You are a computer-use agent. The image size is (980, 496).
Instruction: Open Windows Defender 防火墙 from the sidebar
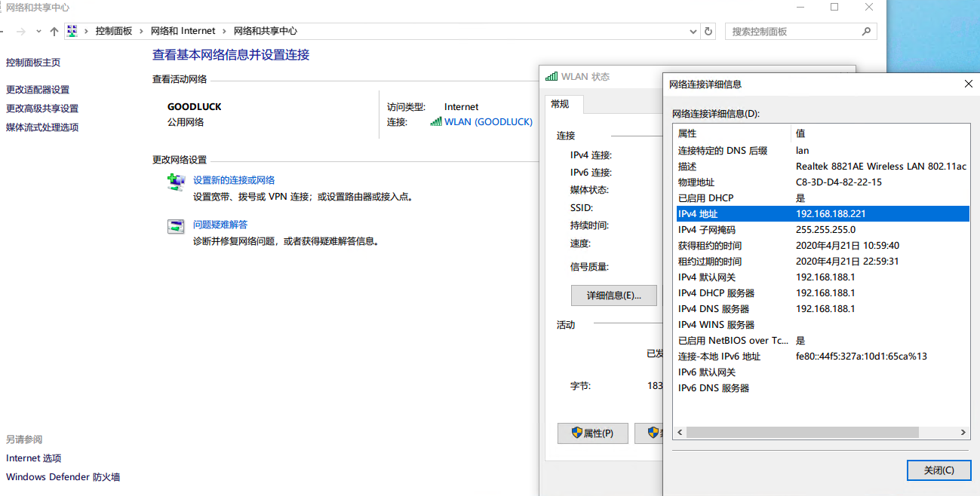pyautogui.click(x=63, y=476)
